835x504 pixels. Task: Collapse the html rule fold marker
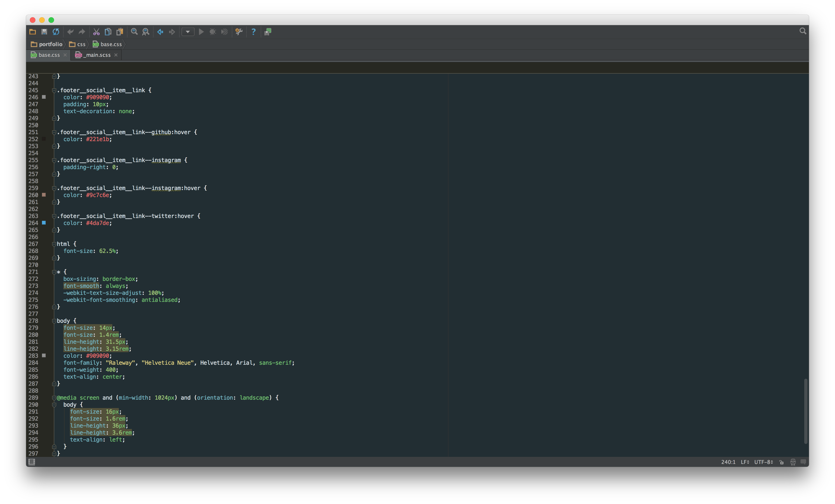54,244
